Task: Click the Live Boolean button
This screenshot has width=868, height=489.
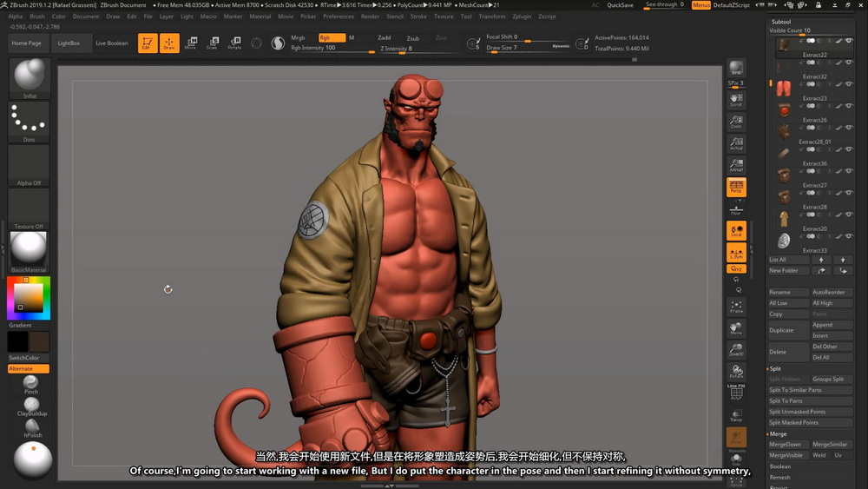Action: [x=112, y=43]
